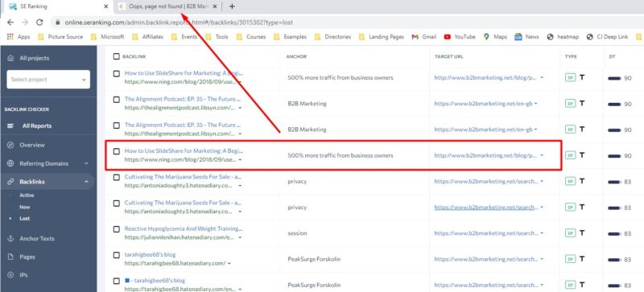Image resolution: width=644 pixels, height=292 pixels.
Task: Sort by the TYPE column header
Action: (x=571, y=56)
